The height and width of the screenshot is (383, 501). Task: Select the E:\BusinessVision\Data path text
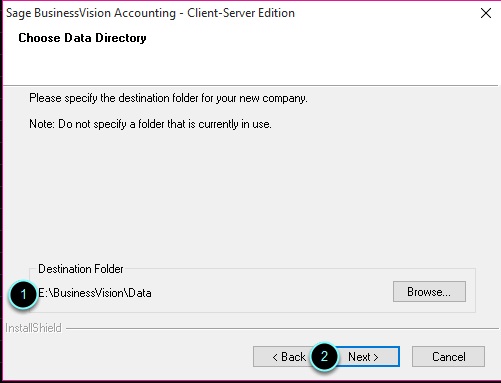(x=95, y=293)
